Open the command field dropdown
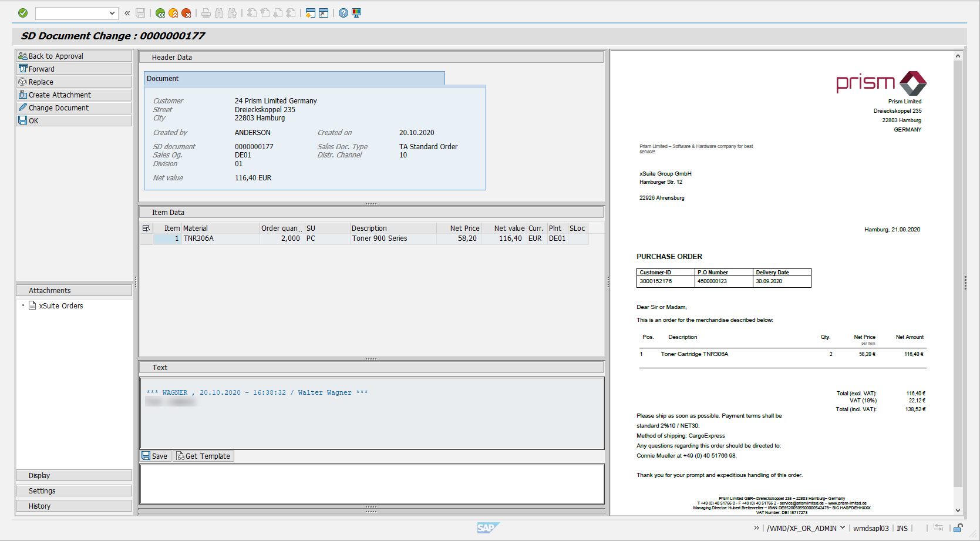This screenshot has height=541, width=980. pos(112,13)
